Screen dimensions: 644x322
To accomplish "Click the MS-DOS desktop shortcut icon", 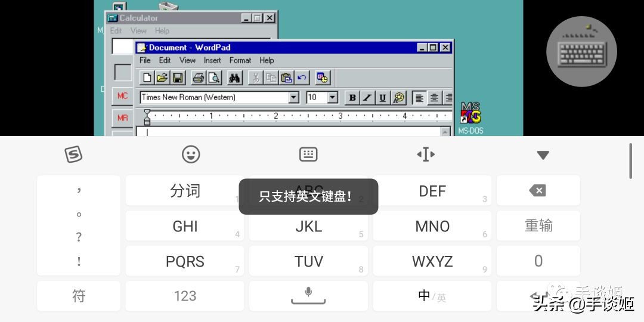I will [470, 118].
